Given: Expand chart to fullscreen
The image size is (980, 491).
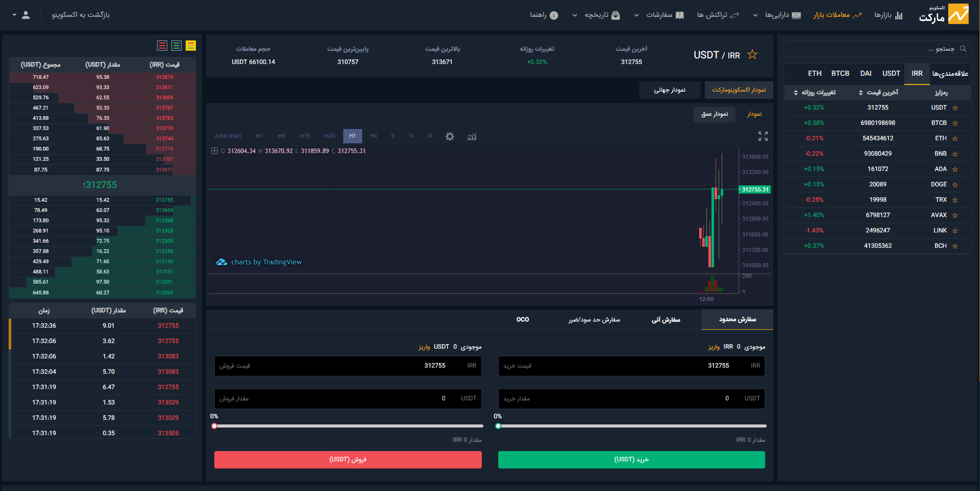Looking at the screenshot, I should pos(763,136).
